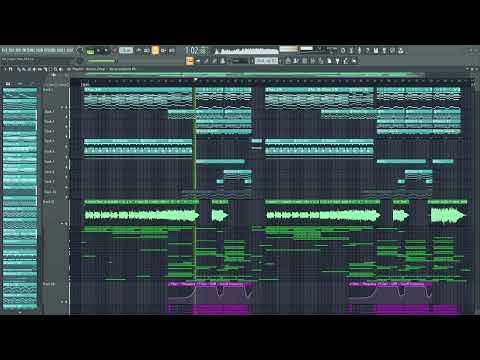The height and width of the screenshot is (360, 480).
Task: Open the PATTERNS menu
Action: [x=28, y=50]
